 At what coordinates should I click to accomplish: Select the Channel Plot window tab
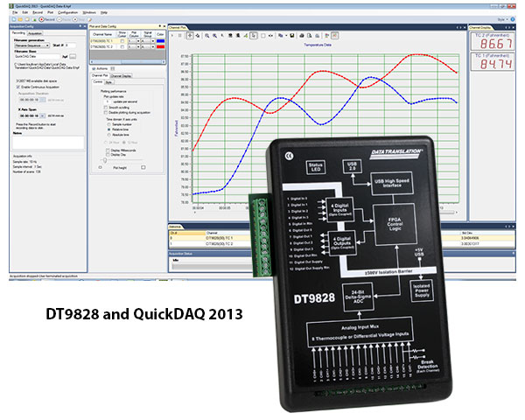click(178, 27)
